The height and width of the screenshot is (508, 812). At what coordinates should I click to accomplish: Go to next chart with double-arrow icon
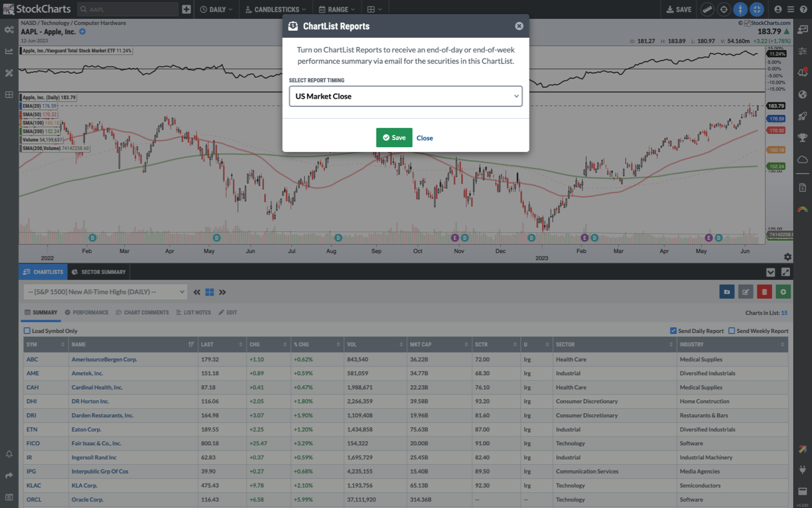(222, 292)
